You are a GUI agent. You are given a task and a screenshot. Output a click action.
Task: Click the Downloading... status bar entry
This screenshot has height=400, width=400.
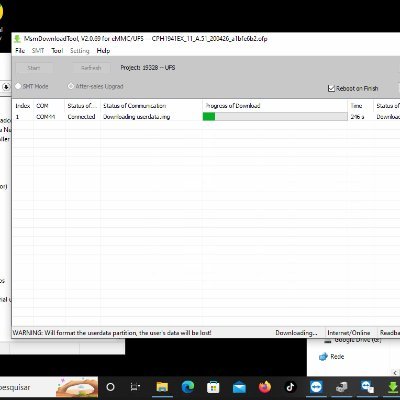tap(296, 333)
